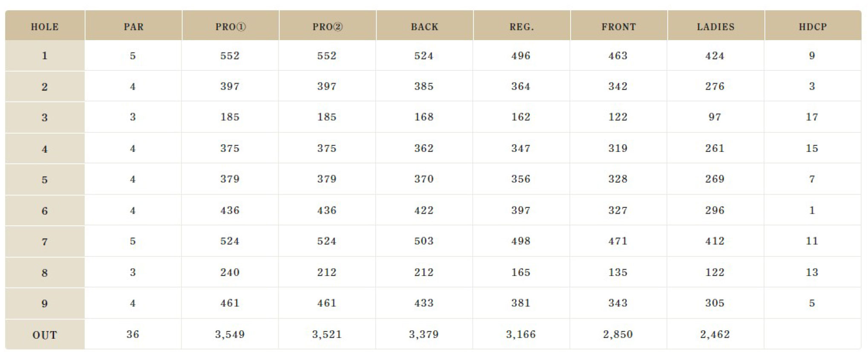Screen dimensions: 868x352
Task: Select the 2,462 LADIES total cell
Action: click(x=715, y=334)
